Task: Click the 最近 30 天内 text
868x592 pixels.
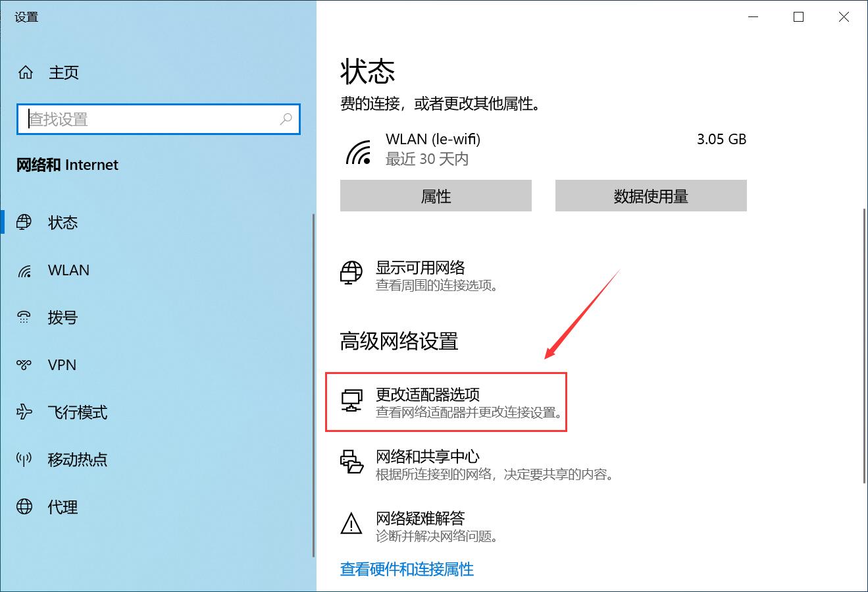Action: (427, 159)
